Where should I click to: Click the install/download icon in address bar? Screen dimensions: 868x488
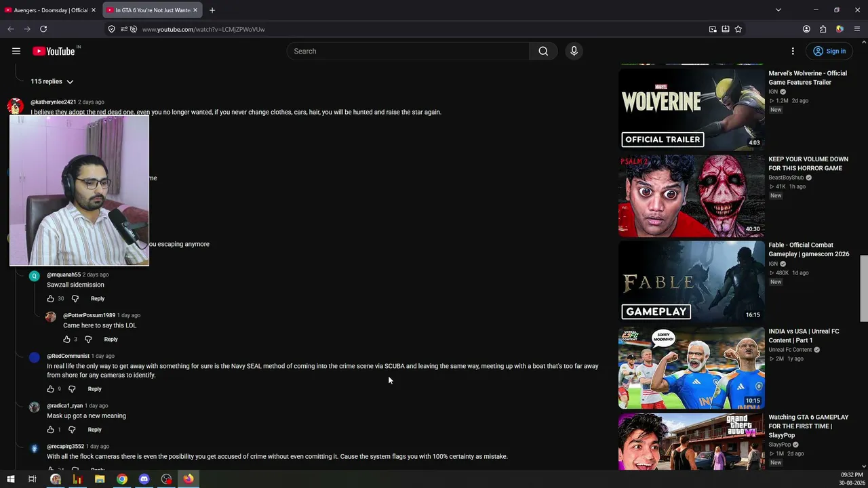726,29
